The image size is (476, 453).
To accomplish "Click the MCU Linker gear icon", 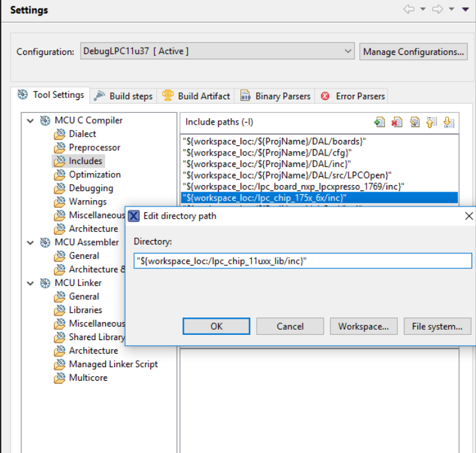I will [x=45, y=283].
